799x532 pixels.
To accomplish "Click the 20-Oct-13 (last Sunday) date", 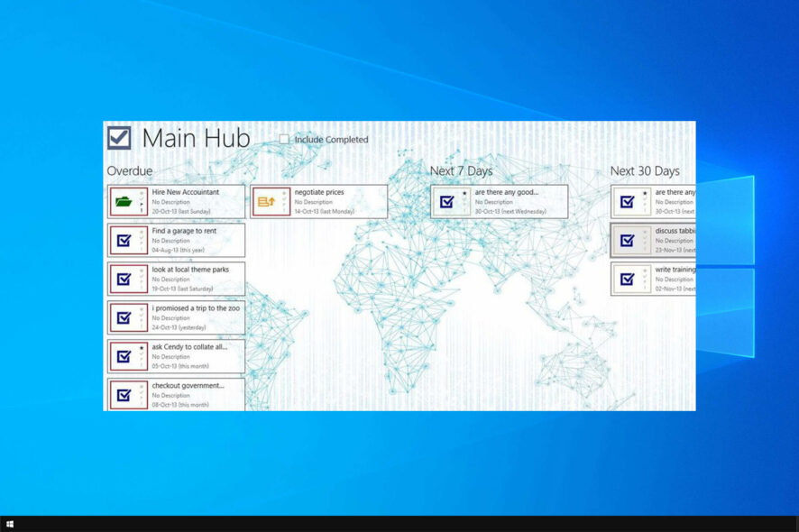I will coord(181,212).
